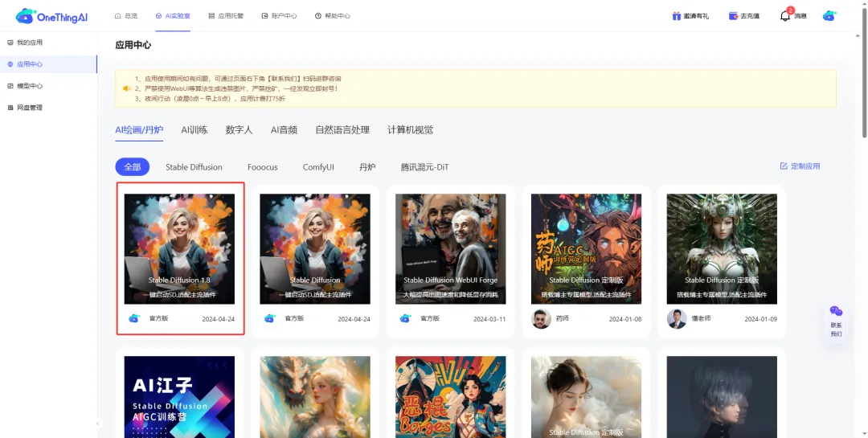Collapse the sidebar with the arrow handle
The image size is (868, 438).
tap(98, 424)
